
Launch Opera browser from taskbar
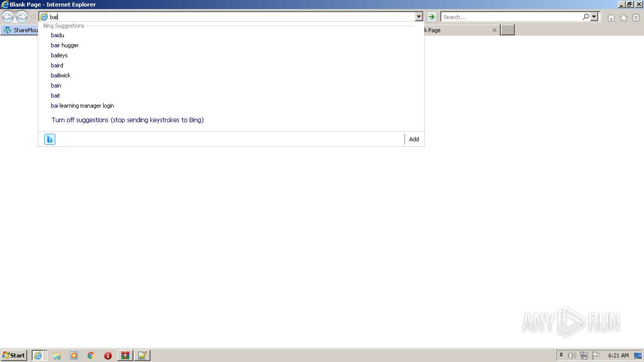click(x=108, y=355)
